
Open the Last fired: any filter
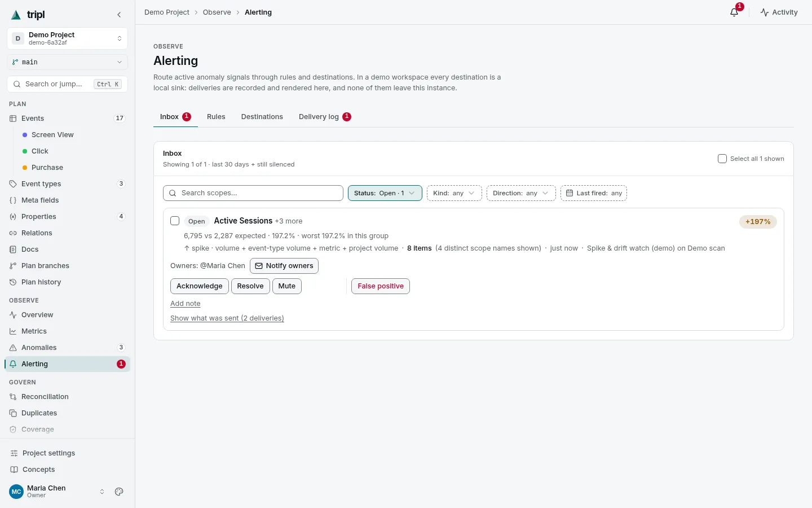coord(594,193)
